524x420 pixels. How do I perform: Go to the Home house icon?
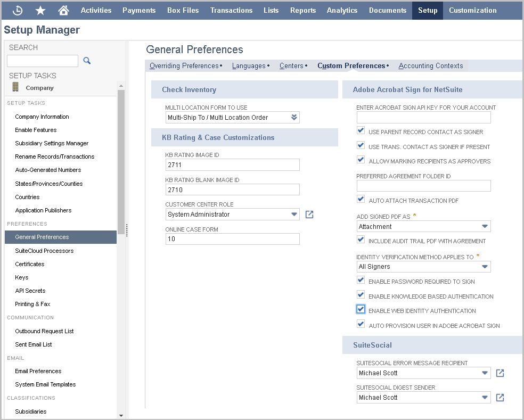click(63, 10)
